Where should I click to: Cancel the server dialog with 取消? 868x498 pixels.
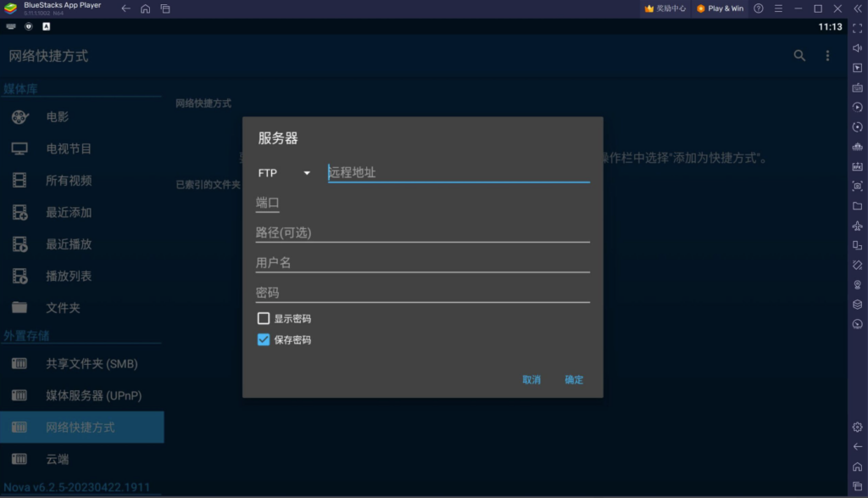[532, 379]
